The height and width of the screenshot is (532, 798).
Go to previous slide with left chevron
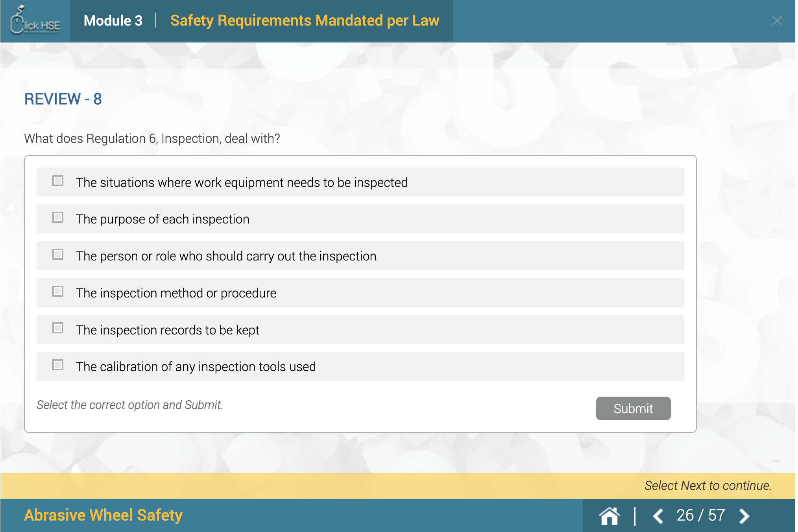pyautogui.click(x=658, y=516)
